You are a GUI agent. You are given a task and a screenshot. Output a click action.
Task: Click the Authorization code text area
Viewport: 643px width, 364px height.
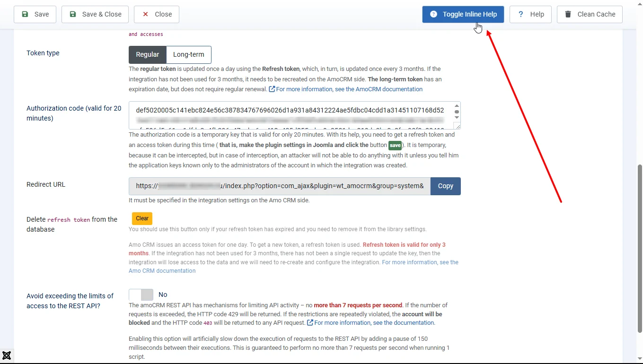click(290, 115)
